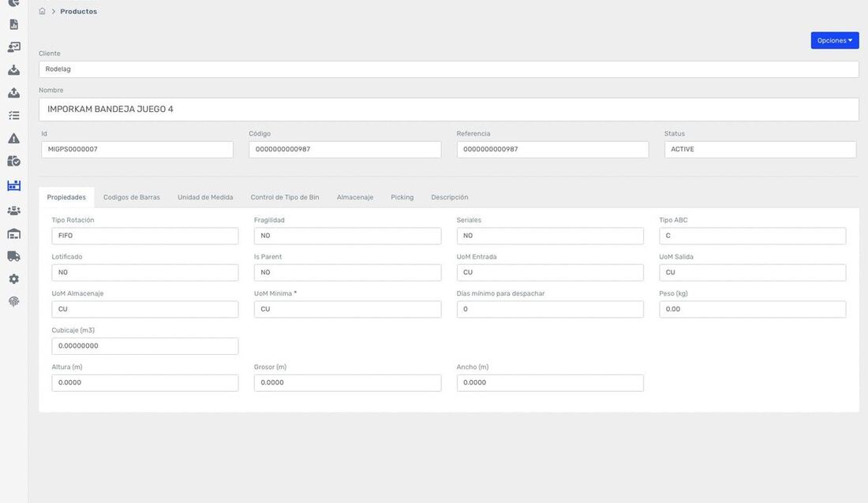Click the Id field MIGPS0000007

tap(137, 150)
